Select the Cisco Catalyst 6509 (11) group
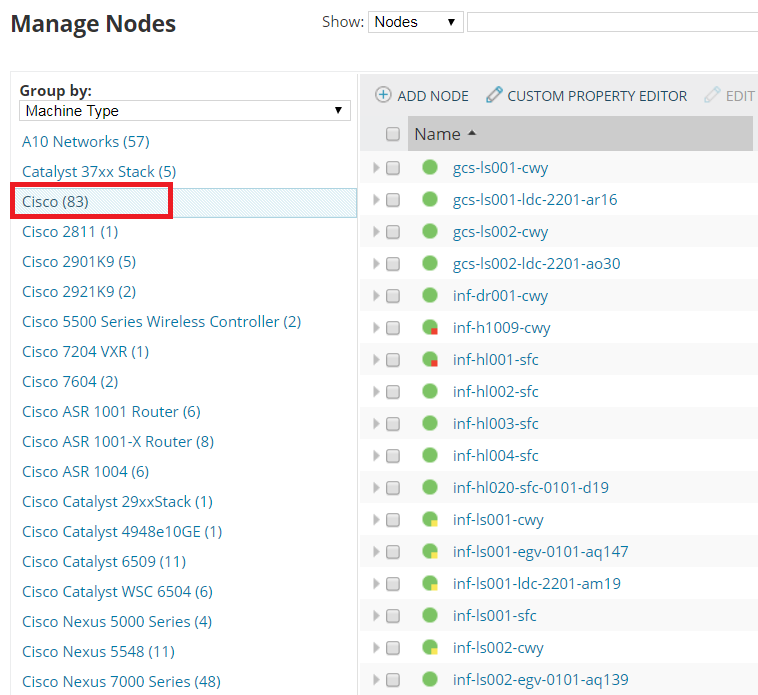This screenshot has width=758, height=695. click(104, 562)
